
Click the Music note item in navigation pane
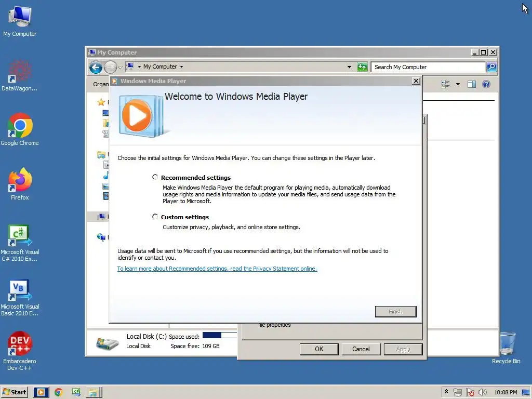pos(106,176)
